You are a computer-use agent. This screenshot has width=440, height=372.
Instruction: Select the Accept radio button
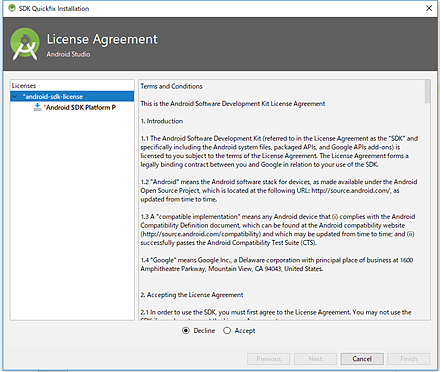tap(227, 330)
